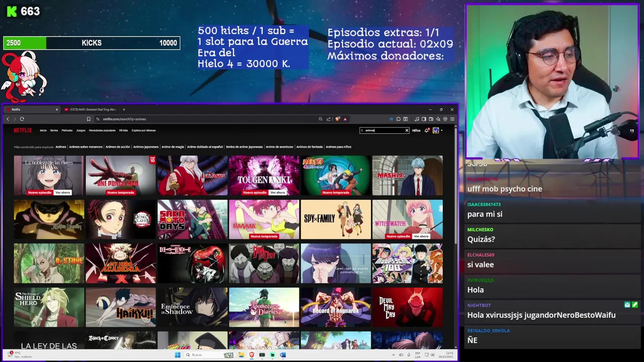Open the Mob Psycho 100 thumbnail
Viewport: 644px width, 362px height.
tap(408, 263)
